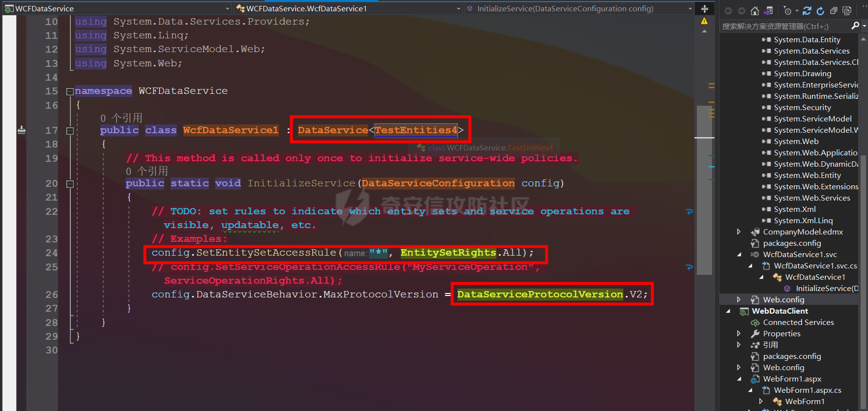Image resolution: width=868 pixels, height=411 pixels.
Task: Click the wrench icon beside Properties
Action: tap(755, 334)
